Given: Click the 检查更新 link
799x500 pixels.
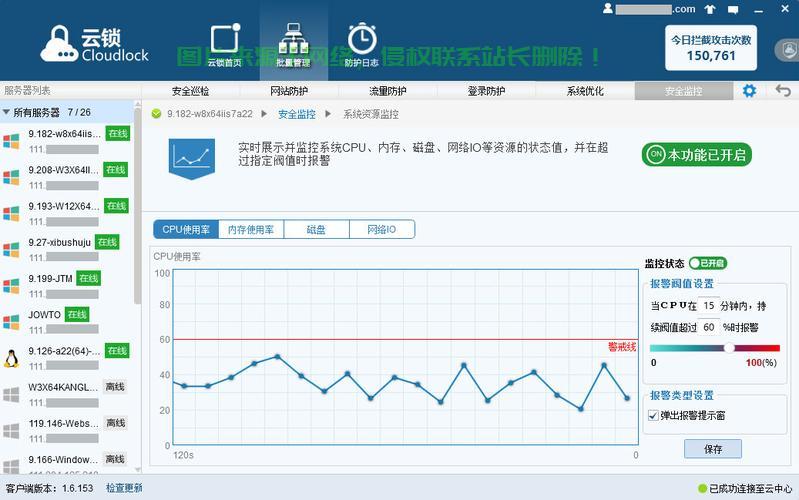Looking at the screenshot, I should pyautogui.click(x=124, y=488).
